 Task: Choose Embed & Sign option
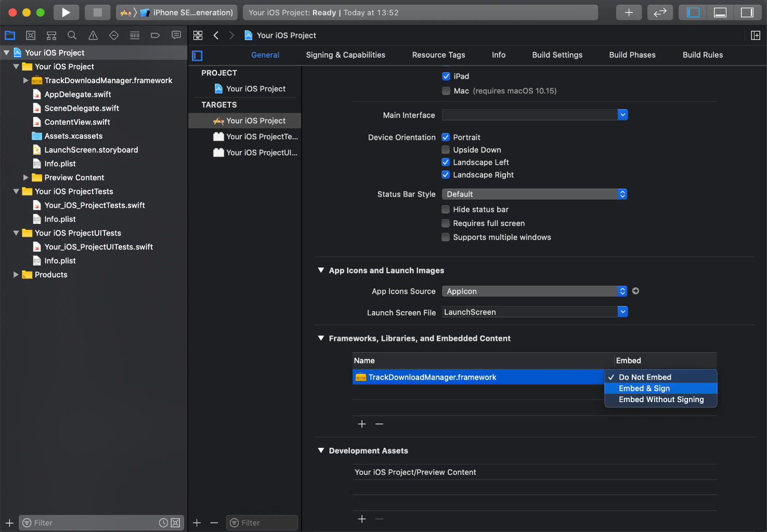pyautogui.click(x=661, y=389)
